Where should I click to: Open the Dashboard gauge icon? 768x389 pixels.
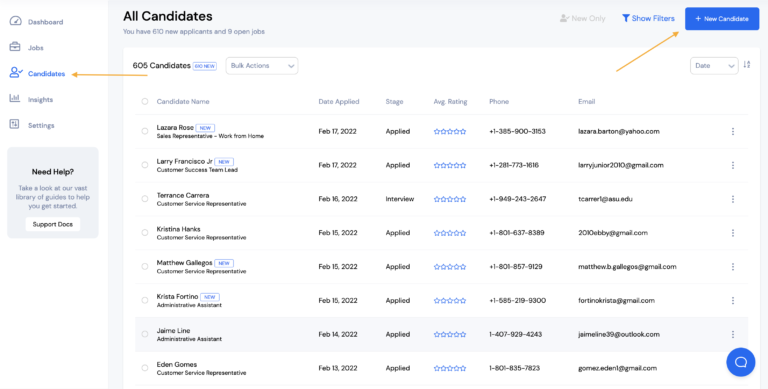point(15,21)
